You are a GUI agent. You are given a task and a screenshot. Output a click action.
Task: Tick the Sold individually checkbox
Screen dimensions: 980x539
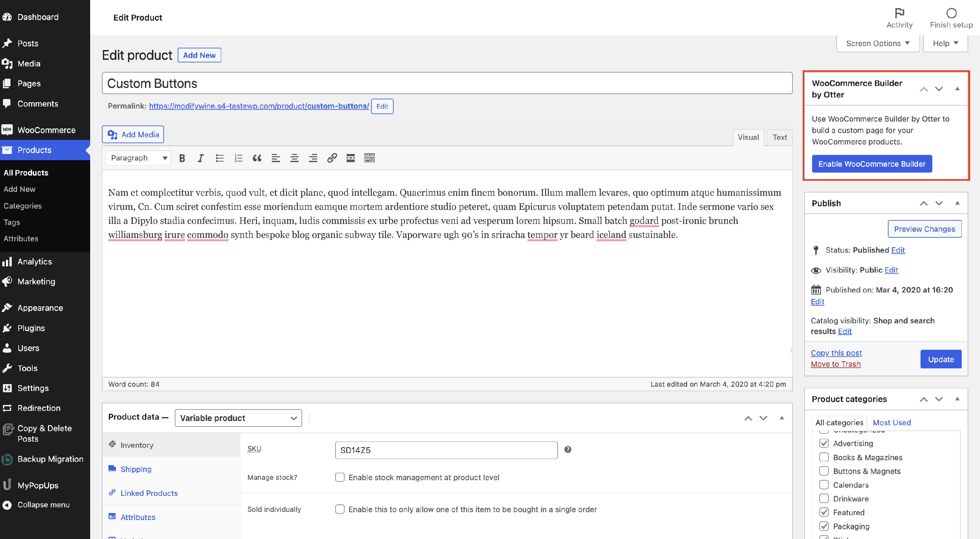340,509
